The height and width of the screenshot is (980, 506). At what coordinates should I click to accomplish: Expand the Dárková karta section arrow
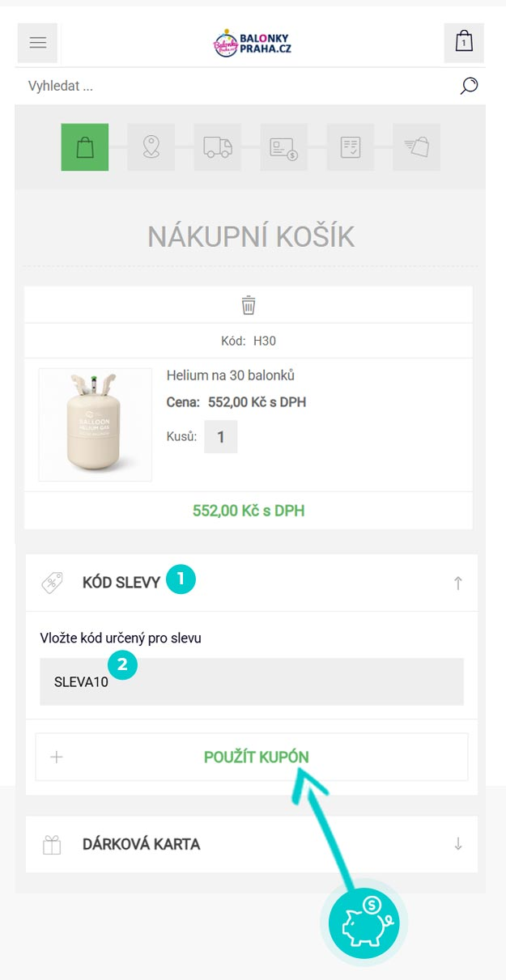[457, 844]
